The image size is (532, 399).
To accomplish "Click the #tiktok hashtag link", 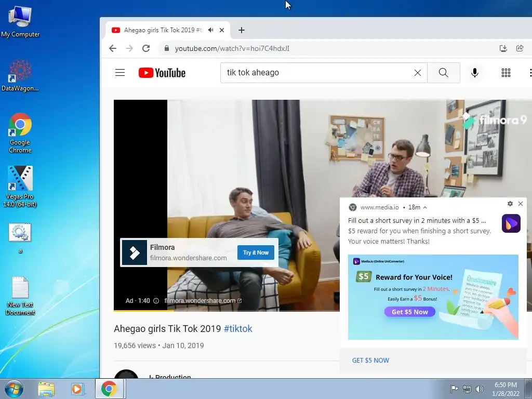I will tap(238, 329).
